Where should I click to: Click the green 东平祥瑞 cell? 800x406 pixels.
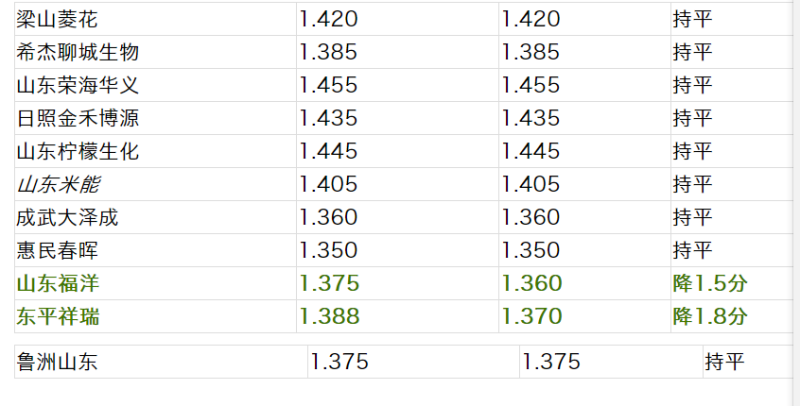tap(155, 316)
